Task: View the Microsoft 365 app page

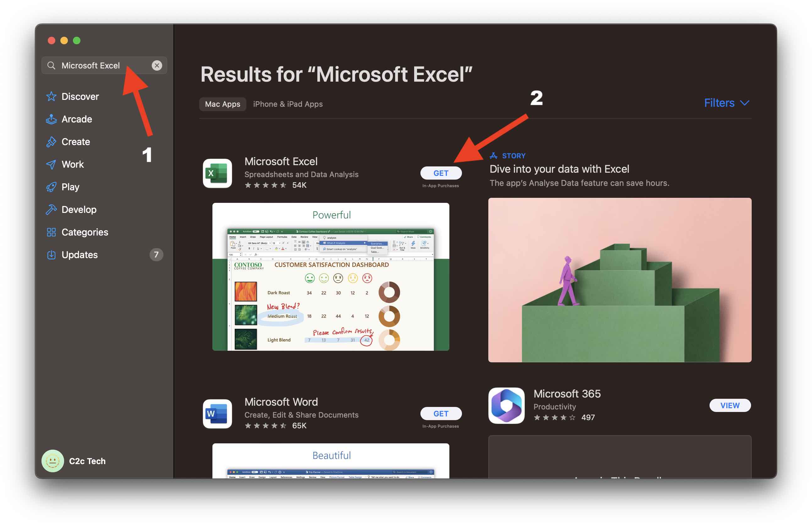Action: [730, 405]
